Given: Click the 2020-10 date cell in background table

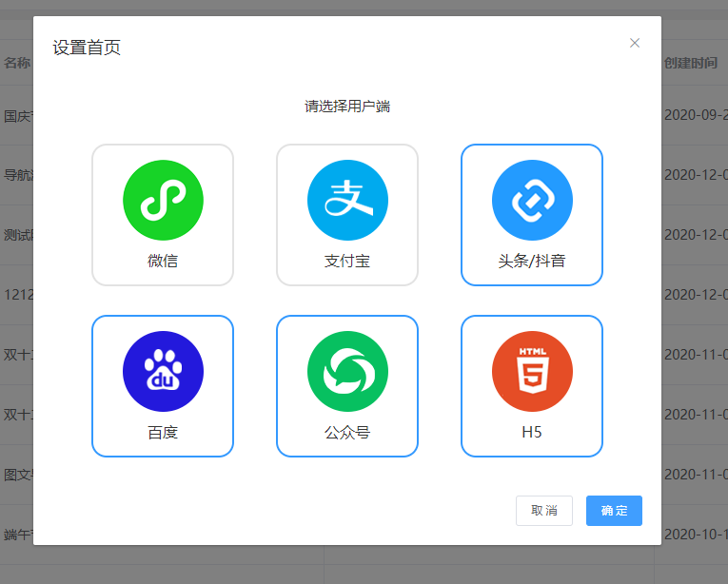Looking at the screenshot, I should click(696, 535).
